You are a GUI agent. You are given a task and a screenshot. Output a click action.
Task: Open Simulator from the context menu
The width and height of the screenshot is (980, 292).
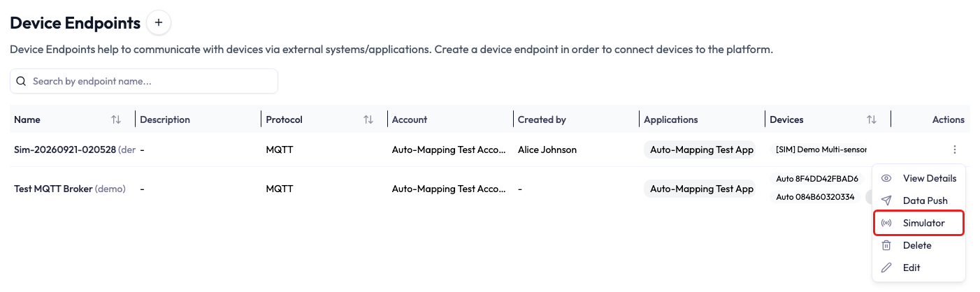coord(919,223)
